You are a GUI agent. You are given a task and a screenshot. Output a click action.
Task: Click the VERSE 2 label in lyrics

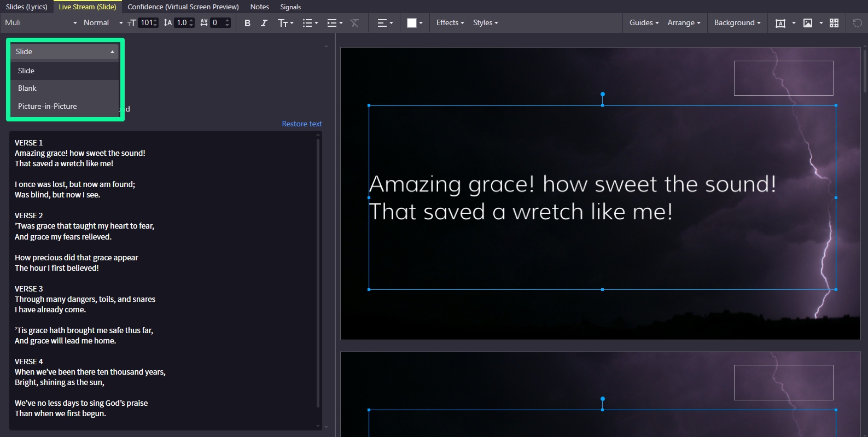pos(28,215)
